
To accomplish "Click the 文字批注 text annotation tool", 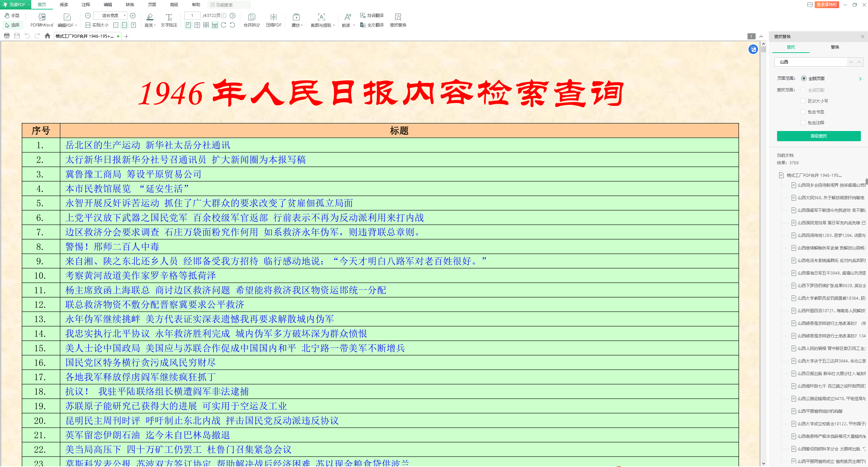I will (169, 17).
